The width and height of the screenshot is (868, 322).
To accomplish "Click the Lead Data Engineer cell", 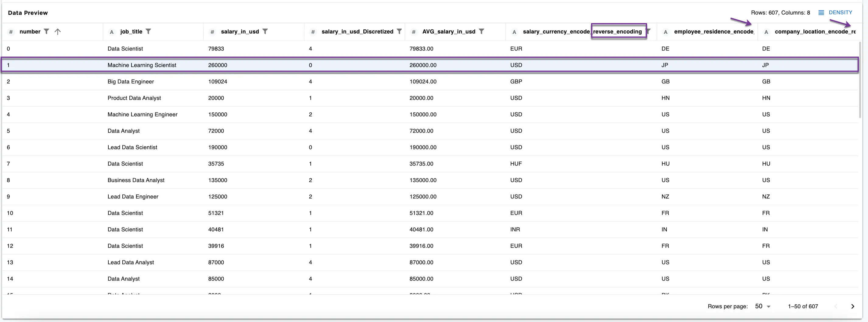I will coord(133,197).
